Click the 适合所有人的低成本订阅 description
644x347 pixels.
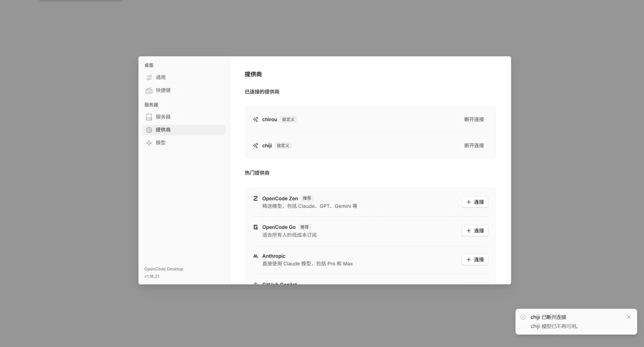point(289,235)
